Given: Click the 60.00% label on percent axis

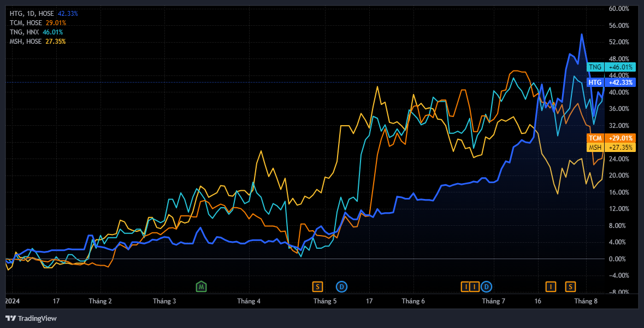Looking at the screenshot, I should (x=620, y=9).
